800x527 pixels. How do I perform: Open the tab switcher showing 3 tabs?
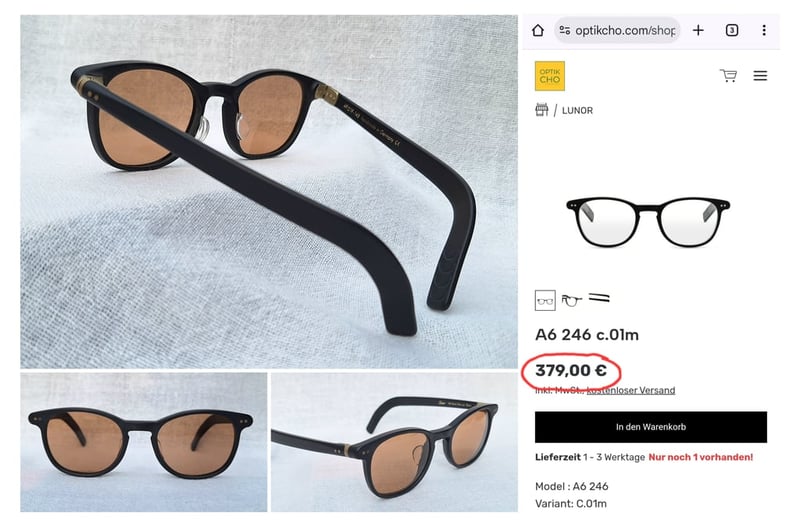click(732, 30)
